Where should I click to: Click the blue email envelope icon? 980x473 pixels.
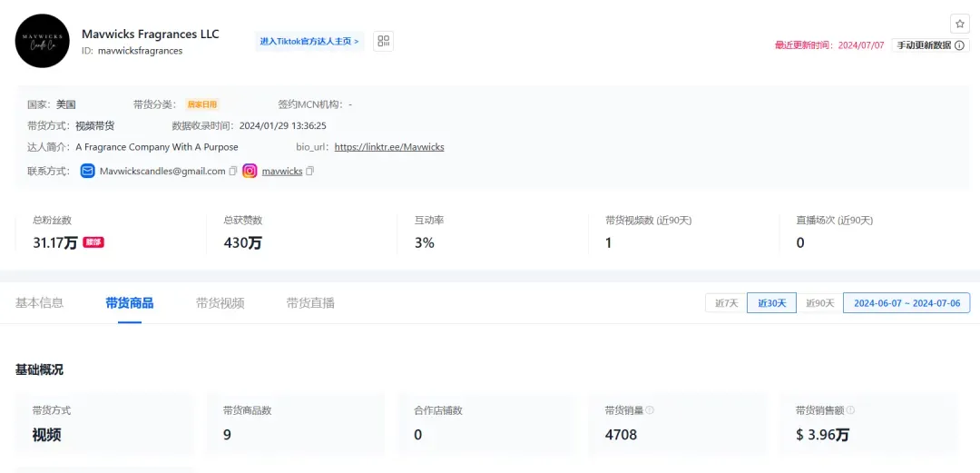click(x=87, y=171)
